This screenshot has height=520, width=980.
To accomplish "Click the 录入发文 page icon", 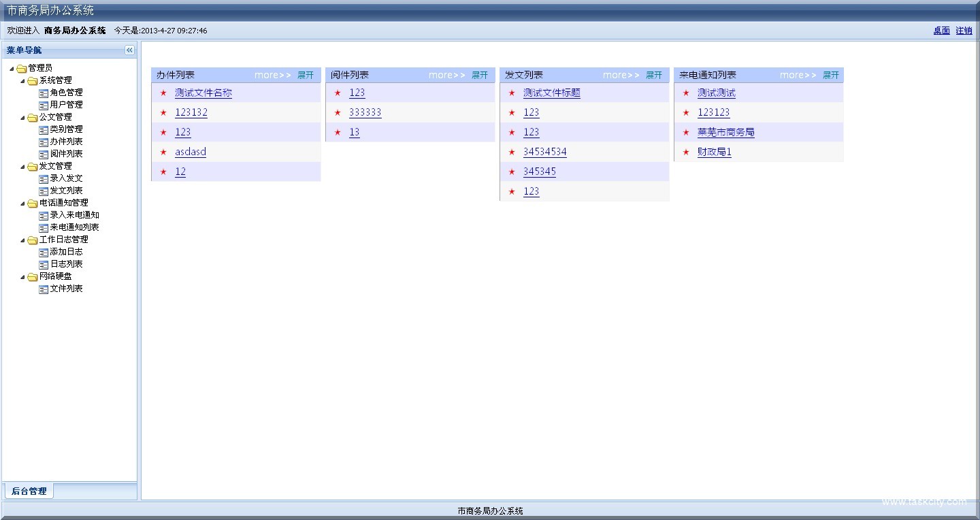I will [44, 178].
